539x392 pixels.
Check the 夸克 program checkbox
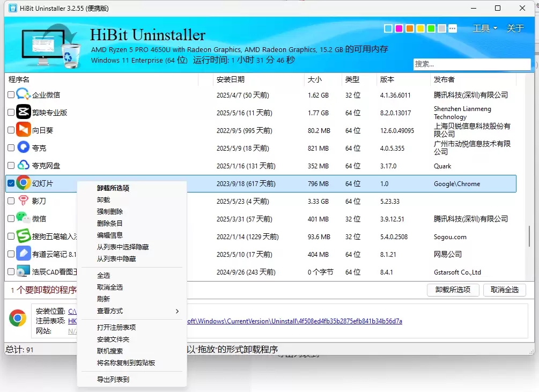(11, 147)
